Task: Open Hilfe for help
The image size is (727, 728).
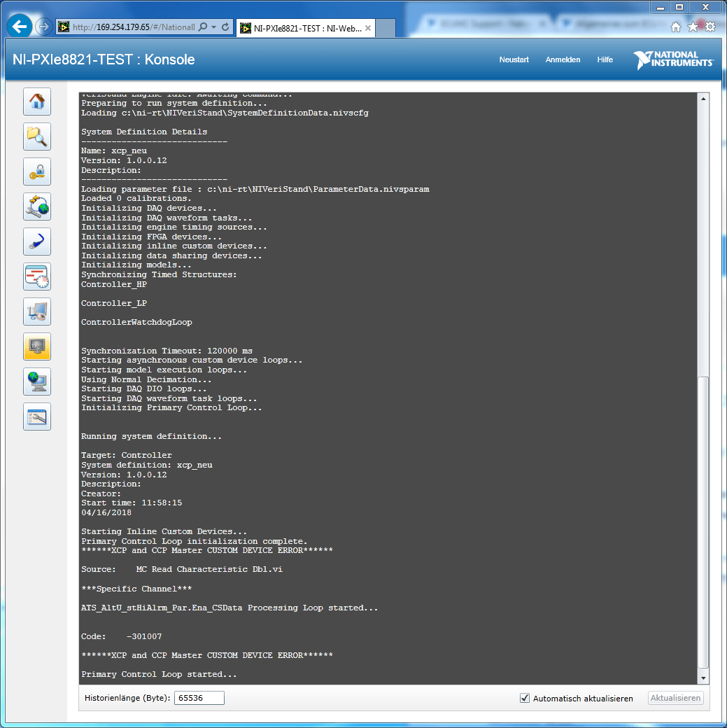Action: (605, 60)
